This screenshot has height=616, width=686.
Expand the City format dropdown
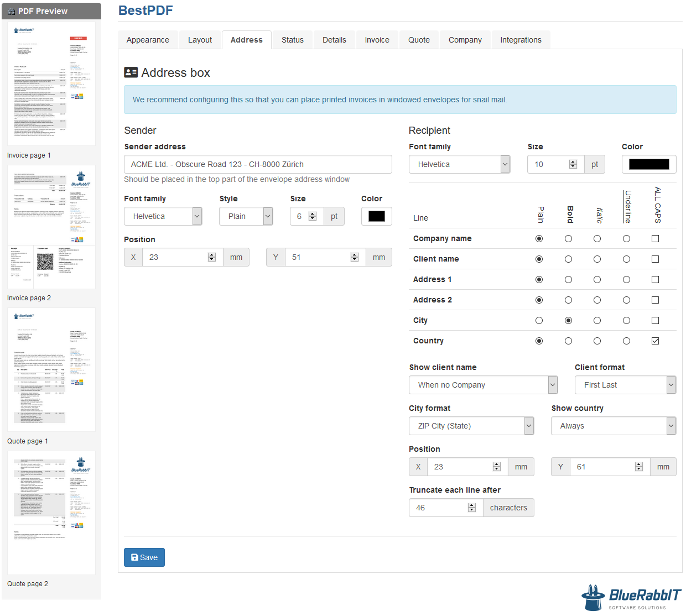click(x=471, y=426)
